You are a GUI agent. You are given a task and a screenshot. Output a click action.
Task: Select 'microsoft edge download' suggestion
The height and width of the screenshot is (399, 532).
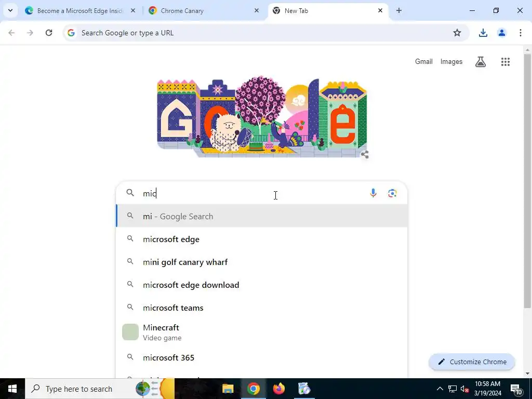pyautogui.click(x=262, y=285)
